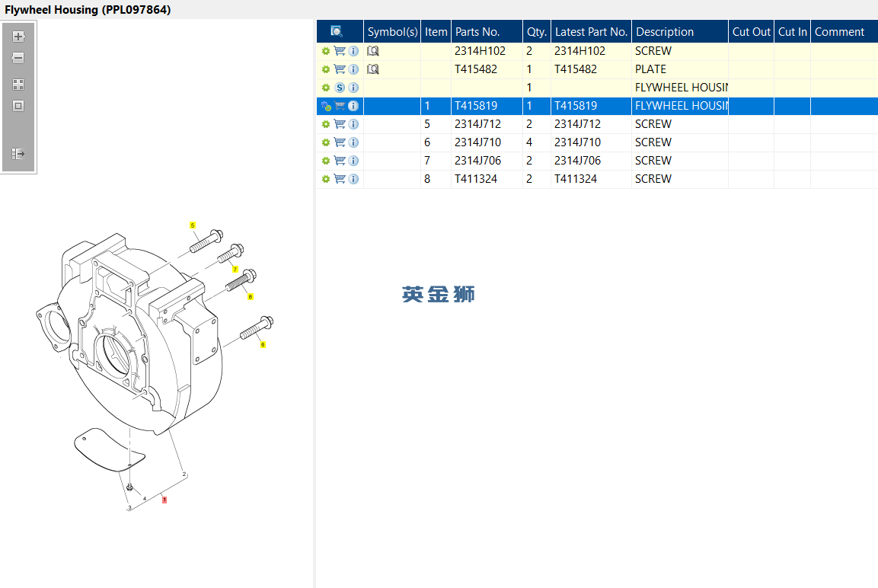Click the Cut Out column header
Image resolution: width=878 pixels, height=588 pixels.
pos(751,32)
